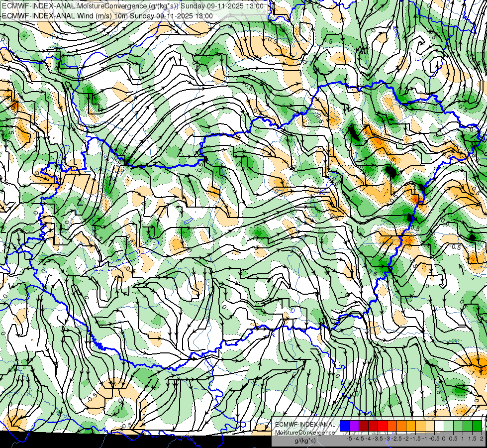Click legend tick label -3.5
The height and width of the screenshot is (448, 487).
tap(378, 439)
